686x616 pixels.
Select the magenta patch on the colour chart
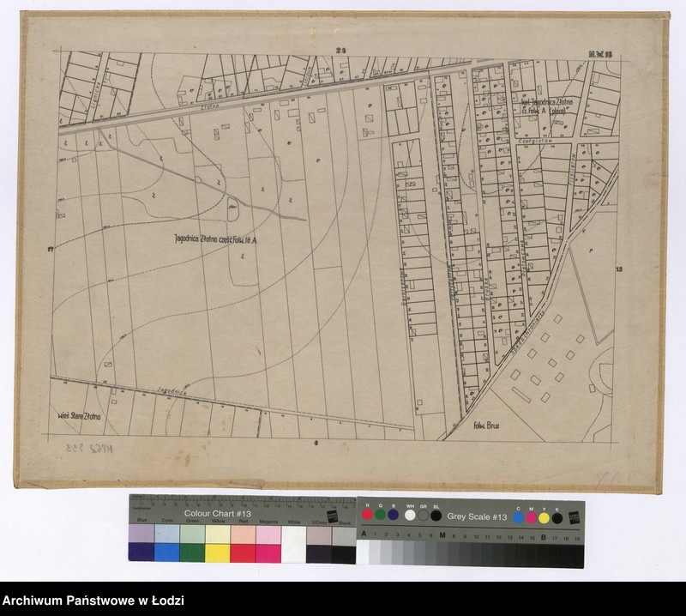click(268, 553)
